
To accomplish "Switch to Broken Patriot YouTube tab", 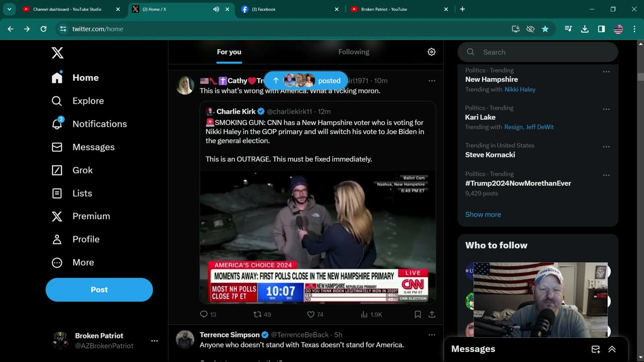I will [399, 9].
